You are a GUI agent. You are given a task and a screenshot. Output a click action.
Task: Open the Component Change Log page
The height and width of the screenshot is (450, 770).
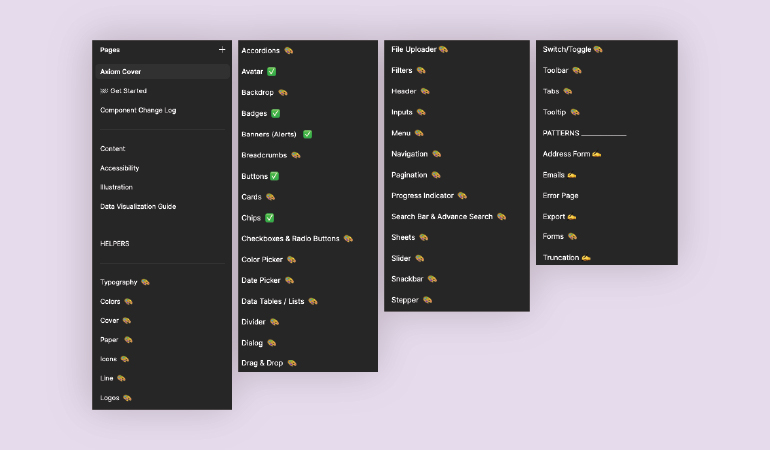pos(138,111)
